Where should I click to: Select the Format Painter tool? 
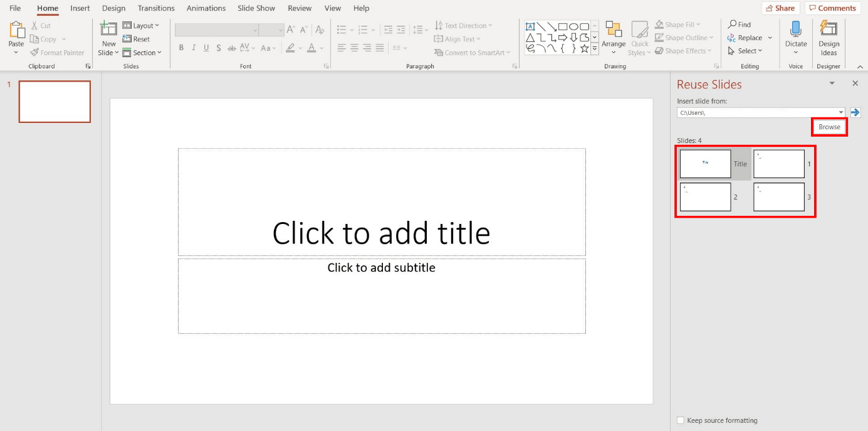tap(58, 52)
